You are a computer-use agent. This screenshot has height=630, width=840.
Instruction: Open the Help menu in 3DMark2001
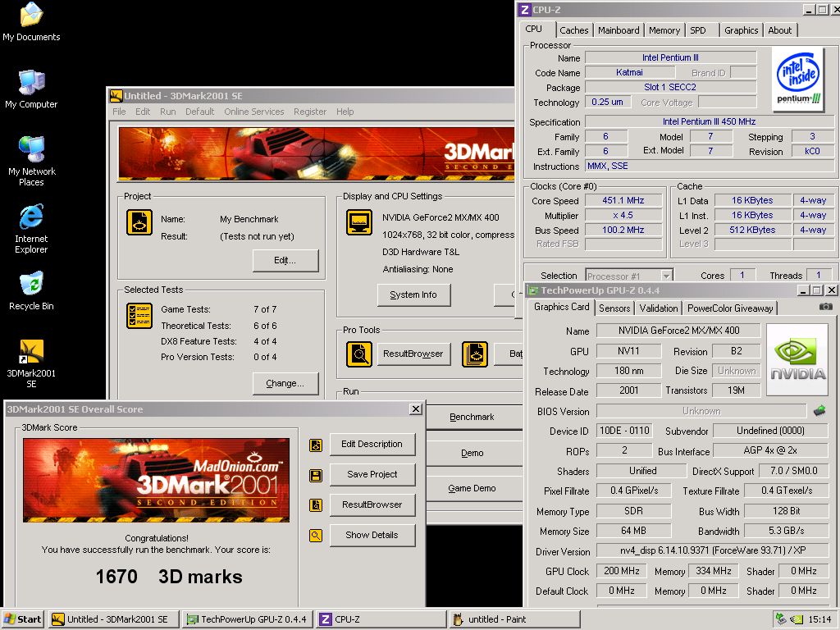pyautogui.click(x=345, y=112)
